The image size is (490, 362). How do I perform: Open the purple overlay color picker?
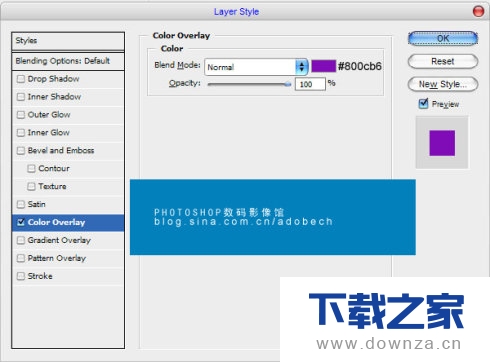click(x=323, y=66)
